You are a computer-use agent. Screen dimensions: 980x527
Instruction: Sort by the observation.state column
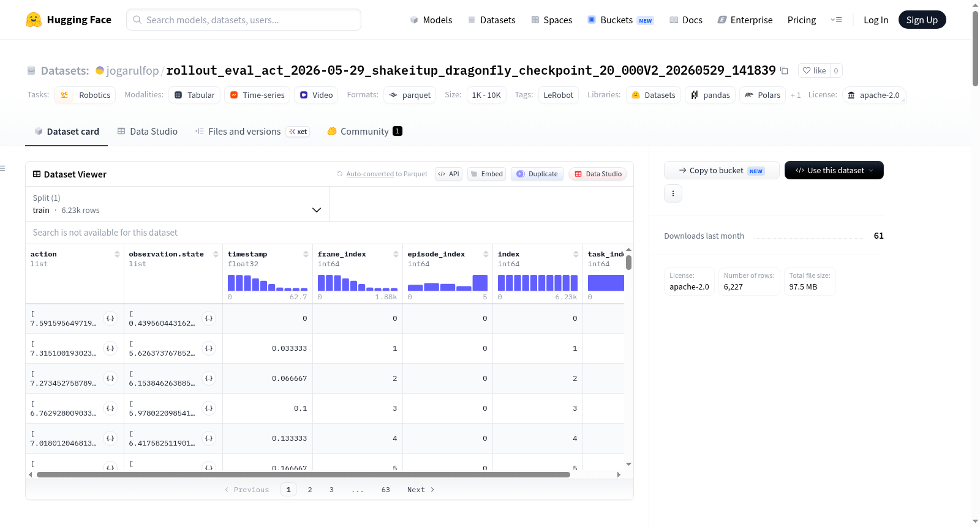tap(216, 254)
